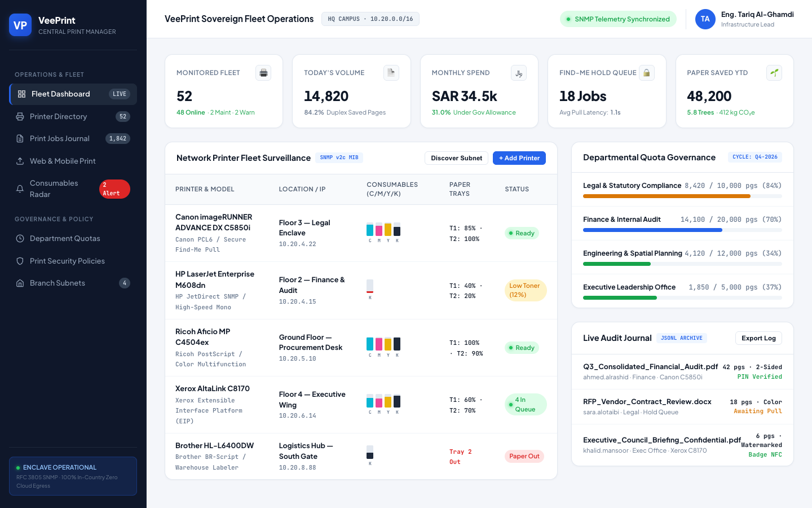Click the Paper Out status pill
Image resolution: width=812 pixels, height=508 pixels.
point(524,456)
